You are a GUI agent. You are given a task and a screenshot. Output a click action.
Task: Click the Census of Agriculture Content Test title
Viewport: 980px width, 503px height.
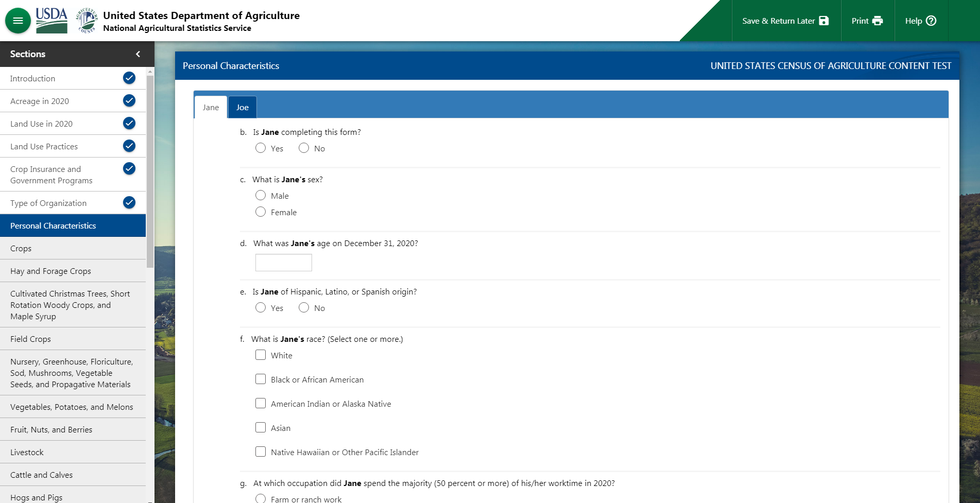click(x=831, y=66)
